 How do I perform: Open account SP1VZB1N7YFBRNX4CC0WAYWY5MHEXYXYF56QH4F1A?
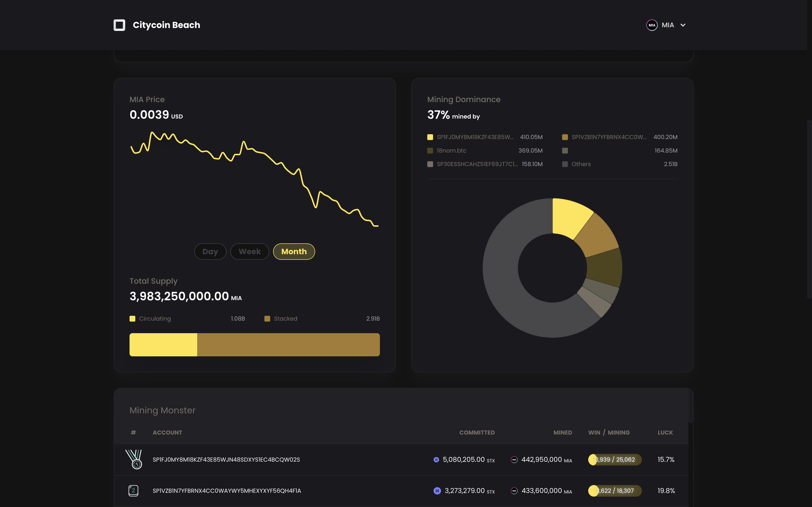227,491
